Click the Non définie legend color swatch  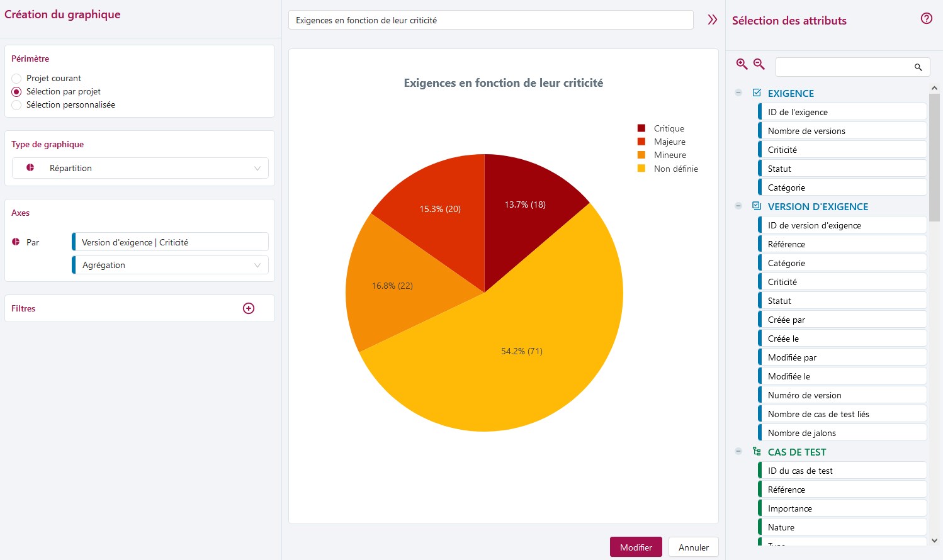click(641, 169)
